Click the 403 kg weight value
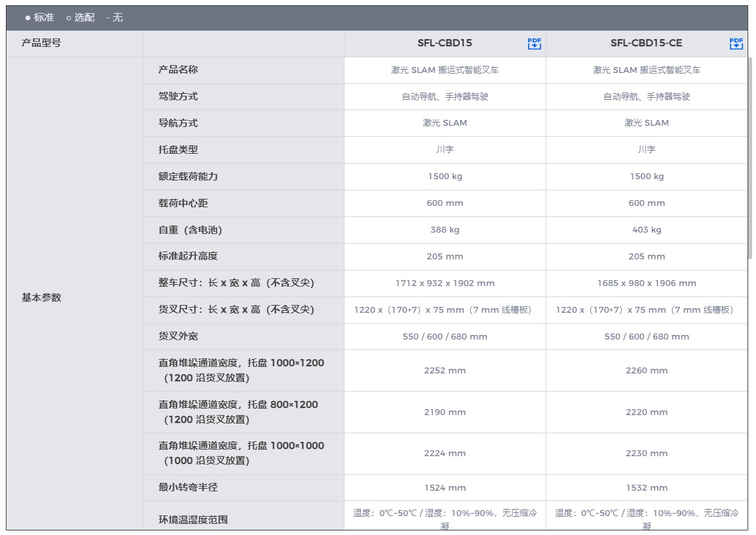This screenshot has width=756, height=535. tap(646, 230)
